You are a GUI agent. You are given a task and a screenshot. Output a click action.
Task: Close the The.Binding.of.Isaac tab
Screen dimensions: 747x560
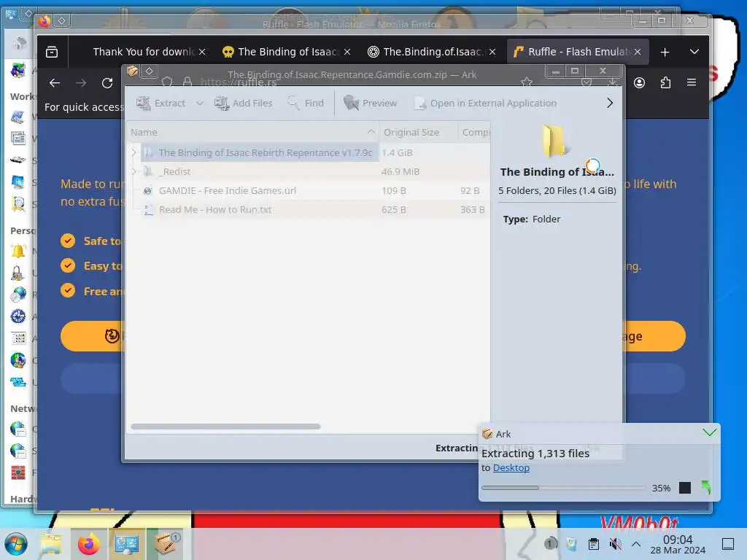click(492, 52)
